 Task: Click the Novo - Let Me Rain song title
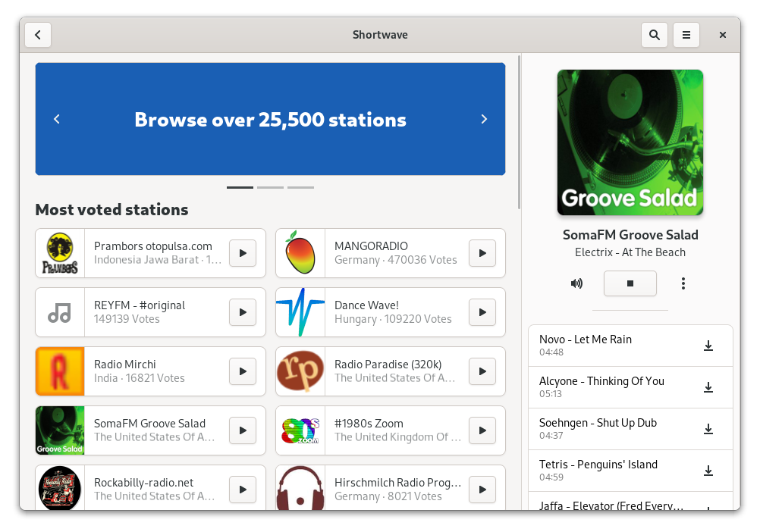pos(586,340)
